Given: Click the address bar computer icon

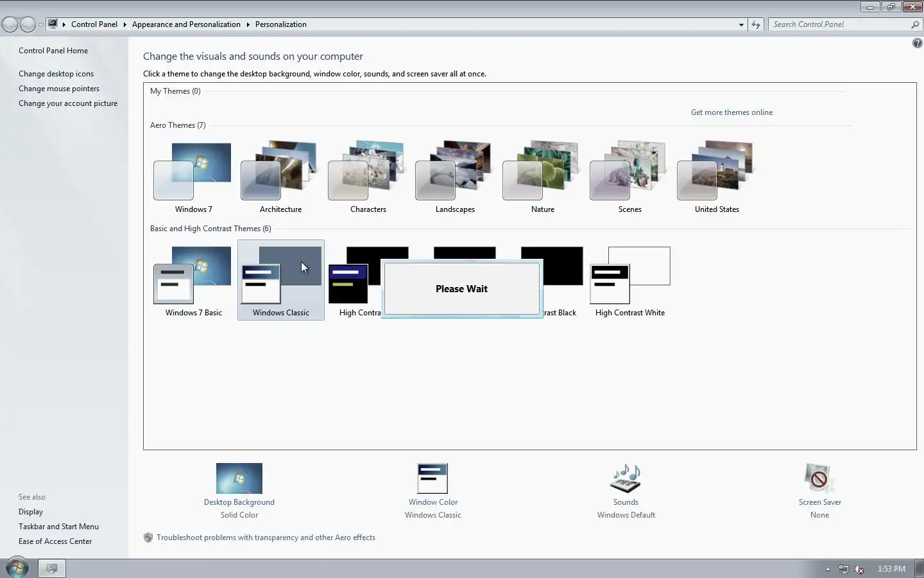Looking at the screenshot, I should [53, 24].
